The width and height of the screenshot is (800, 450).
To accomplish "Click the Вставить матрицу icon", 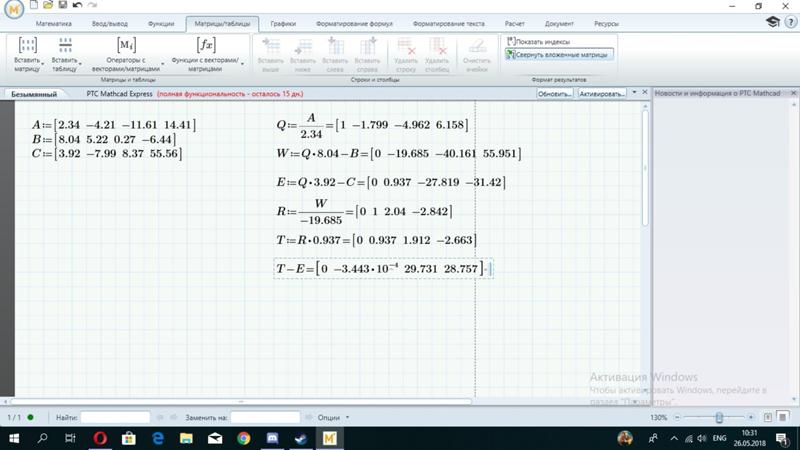I will [x=27, y=45].
